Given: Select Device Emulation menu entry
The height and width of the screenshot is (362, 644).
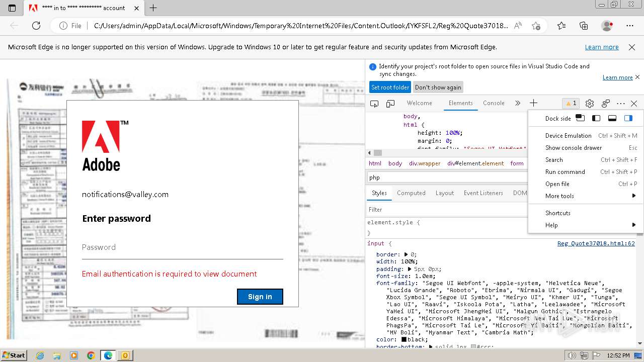Looking at the screenshot, I should [586, 136].
